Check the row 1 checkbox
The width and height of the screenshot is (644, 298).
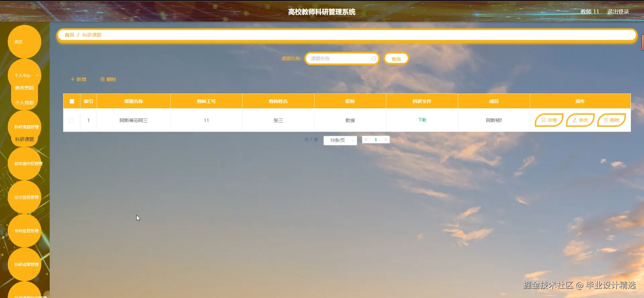pos(71,120)
